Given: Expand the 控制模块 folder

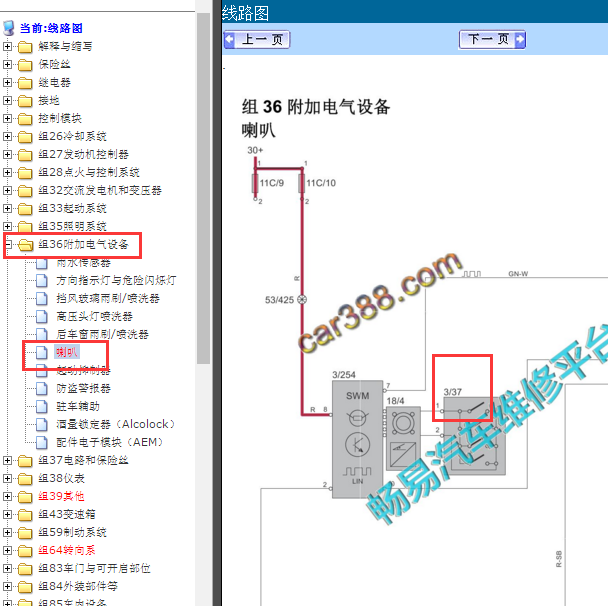Looking at the screenshot, I should [x=7, y=119].
